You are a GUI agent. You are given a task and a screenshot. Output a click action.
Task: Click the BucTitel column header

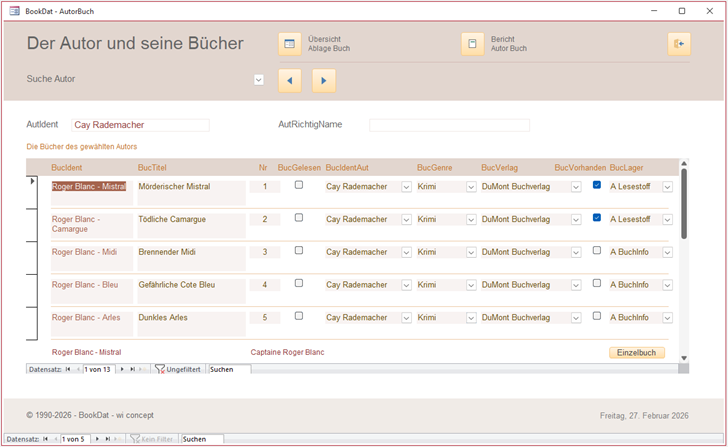(152, 168)
